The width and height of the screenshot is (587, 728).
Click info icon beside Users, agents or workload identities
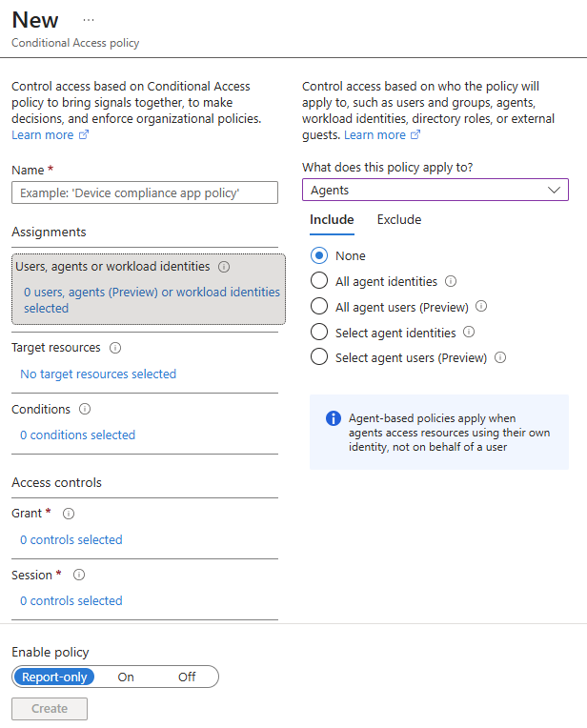(224, 267)
